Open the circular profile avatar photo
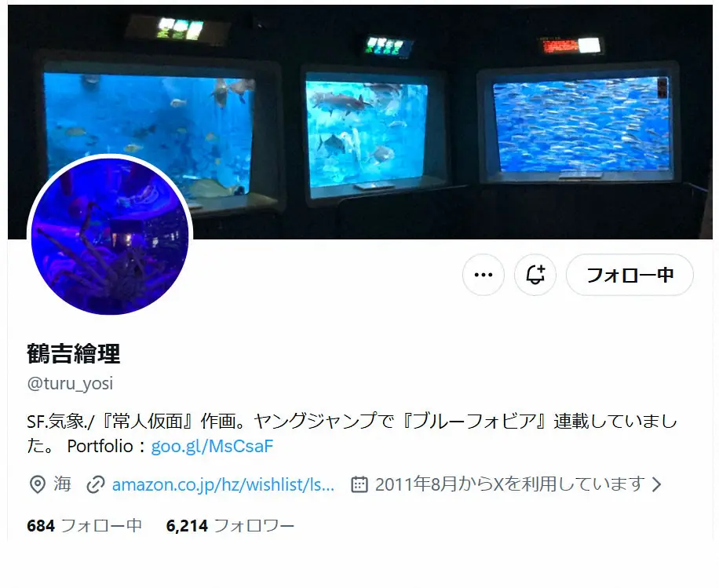This screenshot has height=588, width=719. [x=110, y=235]
